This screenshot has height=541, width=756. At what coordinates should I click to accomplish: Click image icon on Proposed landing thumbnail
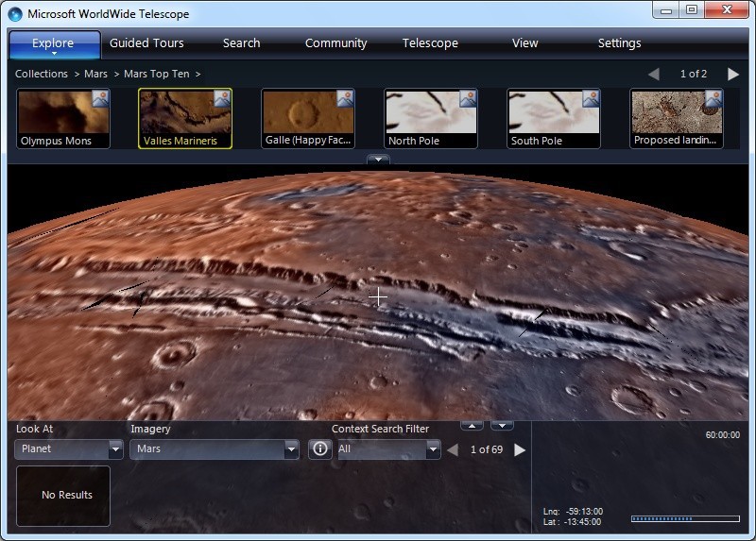coord(713,99)
